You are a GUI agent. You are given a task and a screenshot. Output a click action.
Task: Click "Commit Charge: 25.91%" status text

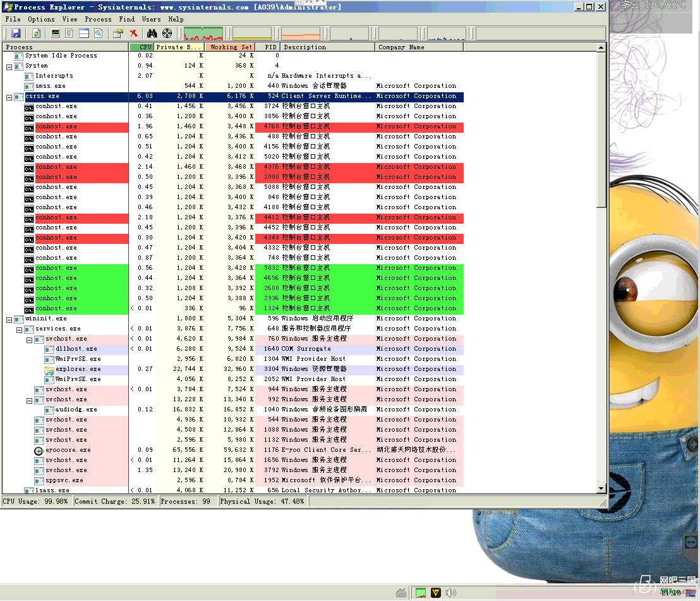115,501
